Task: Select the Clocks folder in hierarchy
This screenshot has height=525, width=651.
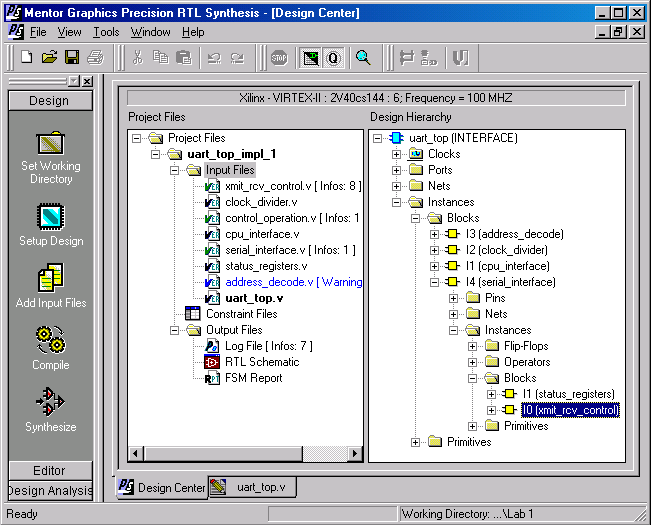Action: [x=444, y=154]
